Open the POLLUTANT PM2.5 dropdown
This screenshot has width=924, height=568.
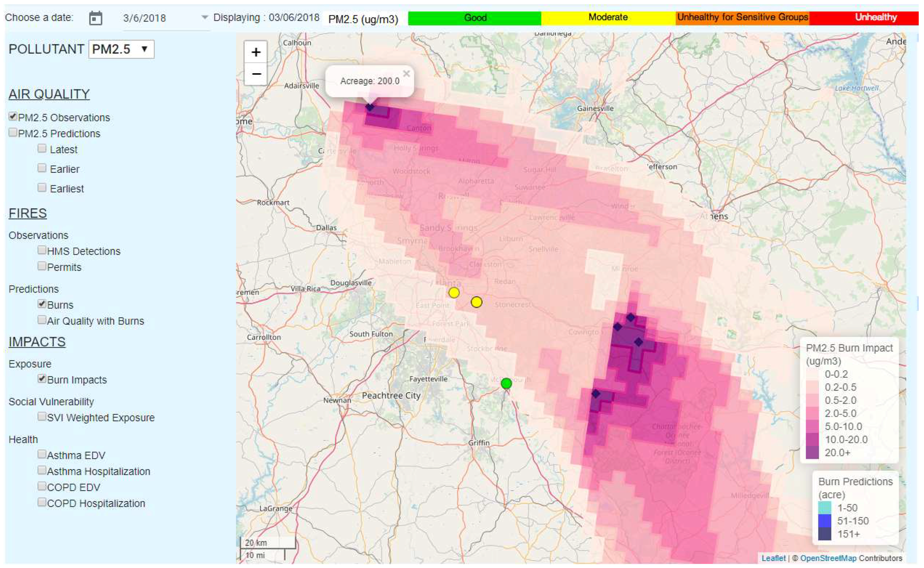click(121, 49)
